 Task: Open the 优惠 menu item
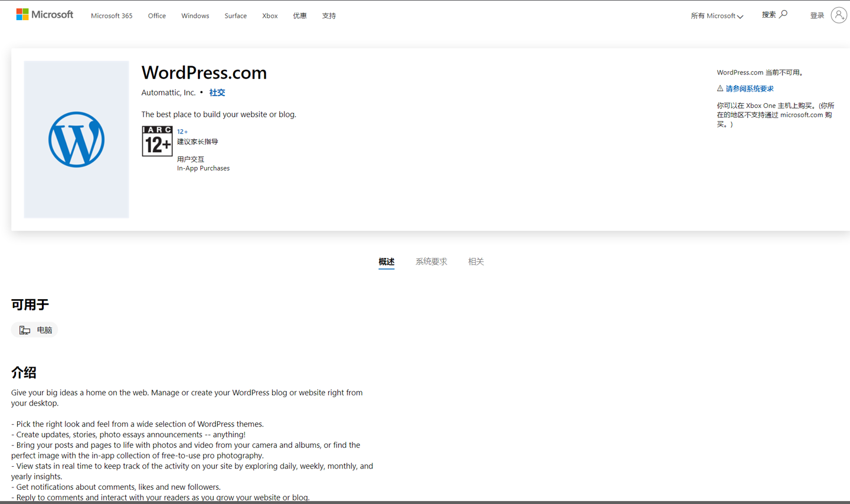300,16
